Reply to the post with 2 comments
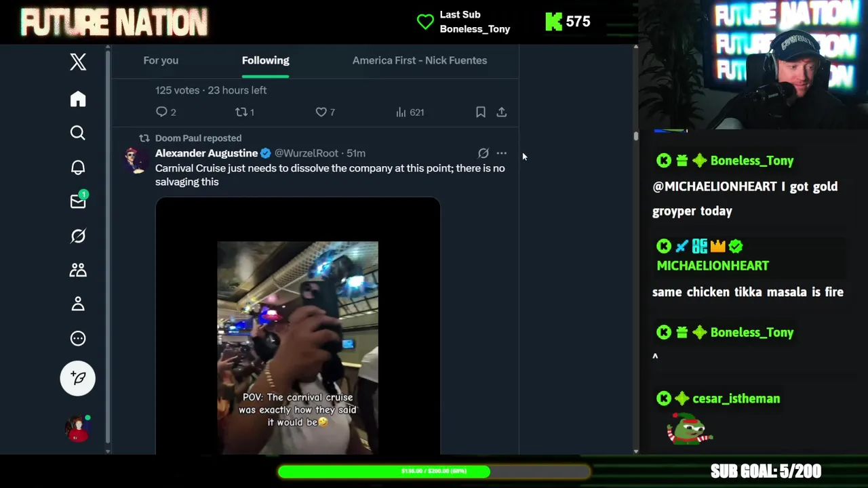The image size is (868, 488). point(166,112)
